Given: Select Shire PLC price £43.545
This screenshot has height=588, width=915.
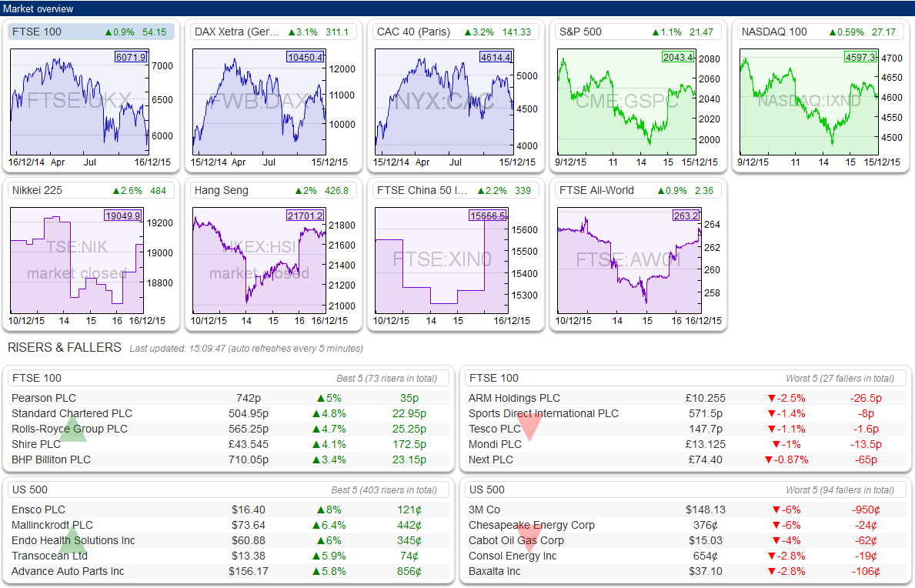Looking at the screenshot, I should (x=249, y=445).
